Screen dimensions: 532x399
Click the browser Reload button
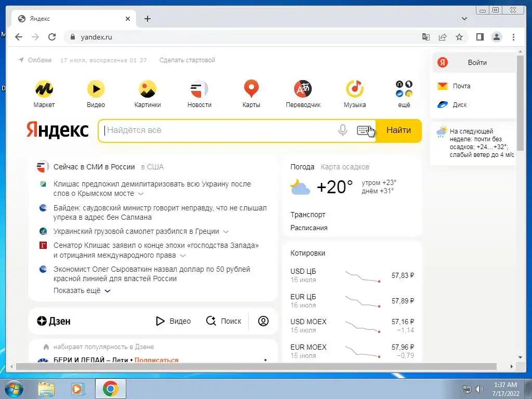(52, 37)
